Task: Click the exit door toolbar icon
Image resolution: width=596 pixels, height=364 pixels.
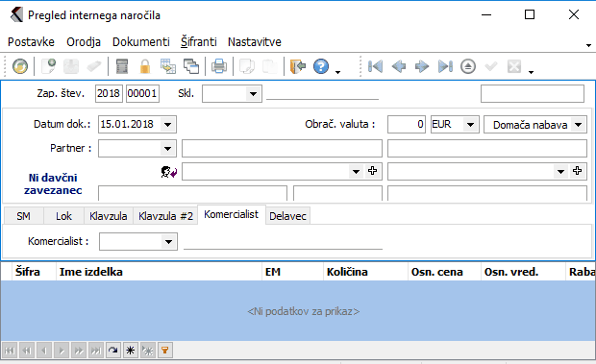Action: click(298, 67)
